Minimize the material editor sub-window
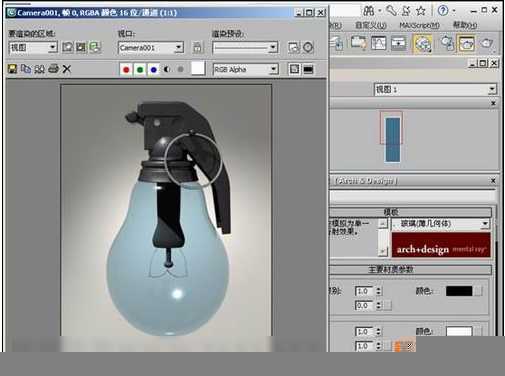 pyautogui.click(x=472, y=63)
